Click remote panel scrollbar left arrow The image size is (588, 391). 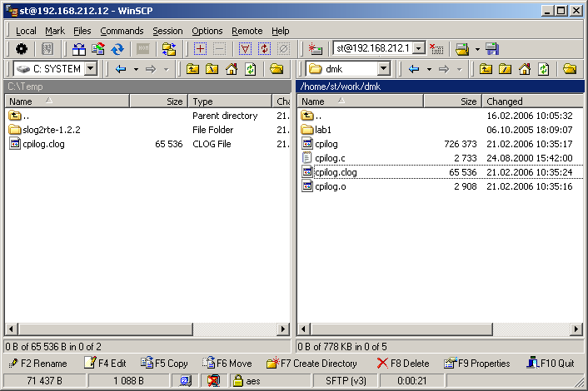point(303,329)
